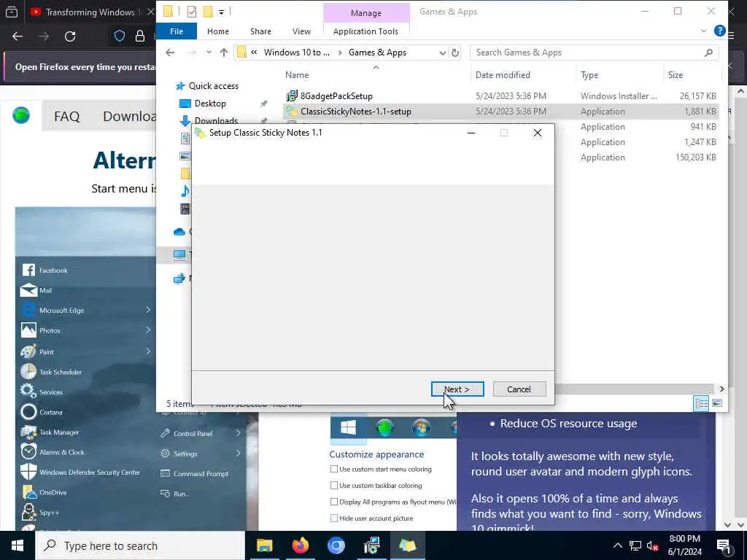Select the Application Tools tab

pos(366,31)
